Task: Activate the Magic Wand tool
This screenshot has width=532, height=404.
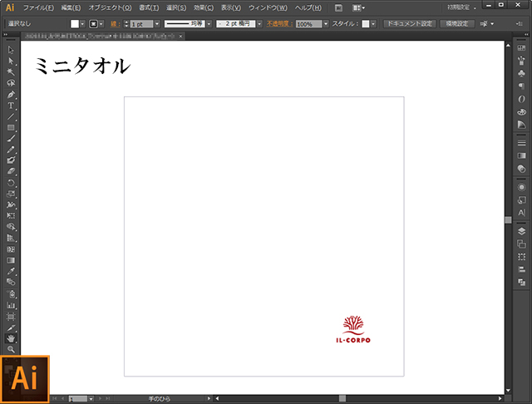Action: (x=11, y=72)
